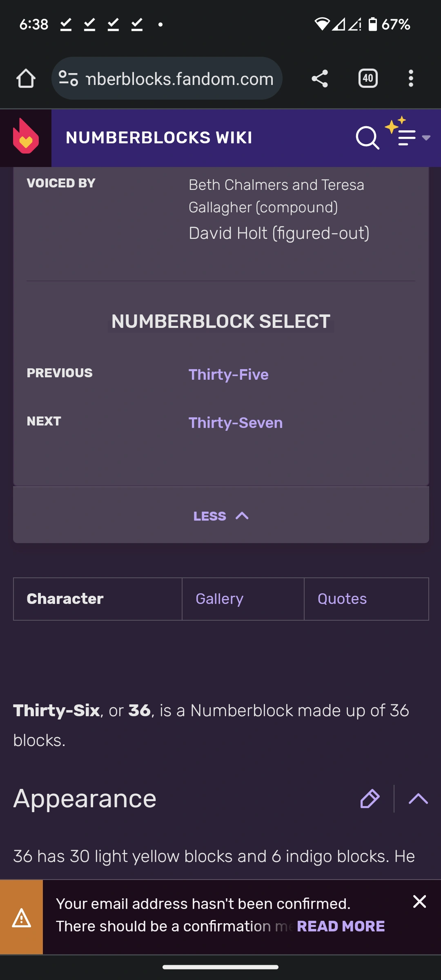The width and height of the screenshot is (441, 980).
Task: Select the Character tab
Action: tap(65, 599)
